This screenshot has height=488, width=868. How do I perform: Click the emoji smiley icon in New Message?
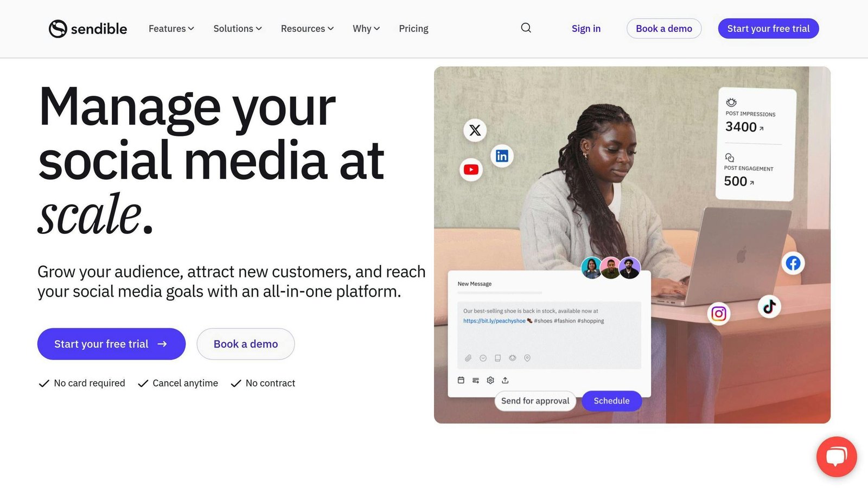point(483,358)
